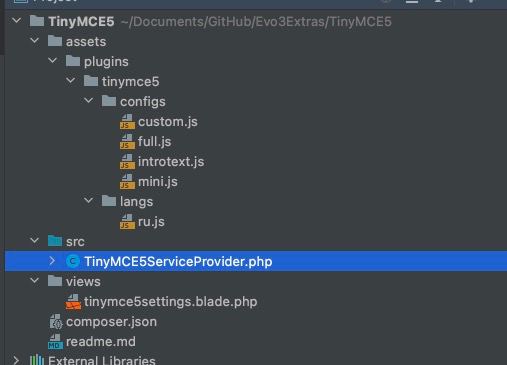Select the views folder label
507x365 pixels.
83,282
